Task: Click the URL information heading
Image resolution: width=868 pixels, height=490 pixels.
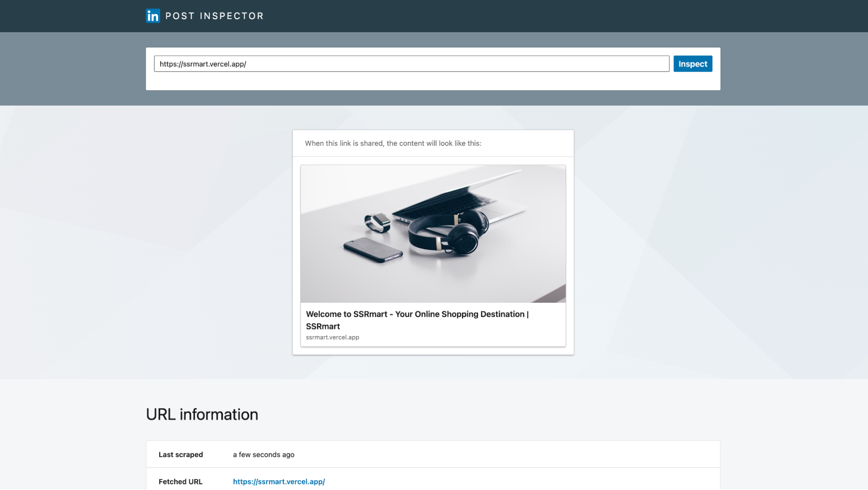Action: pyautogui.click(x=202, y=414)
